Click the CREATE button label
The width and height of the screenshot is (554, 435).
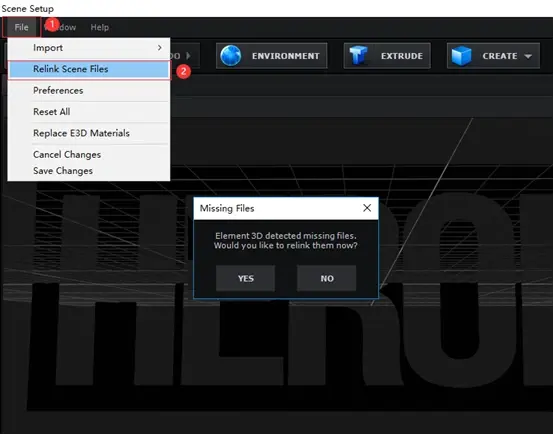[x=500, y=56]
